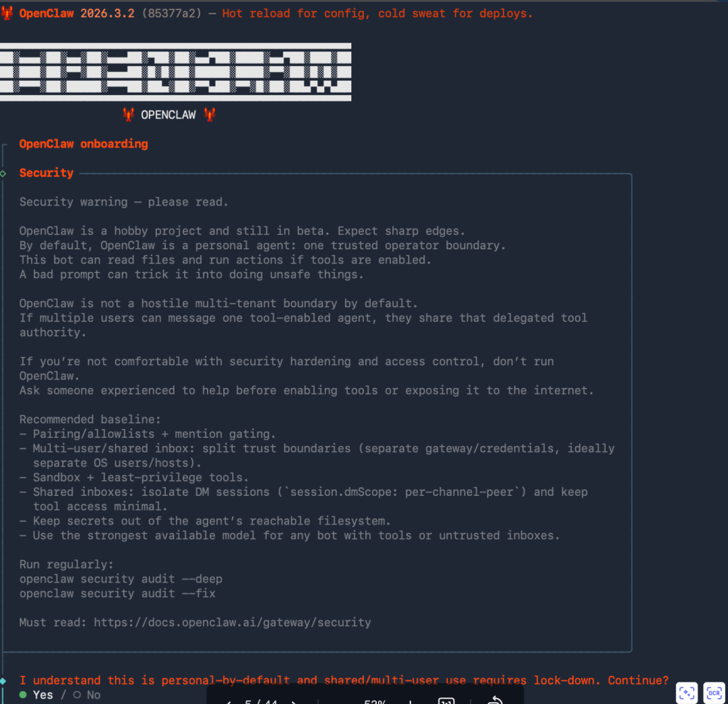728x704 pixels.
Task: Click the OCR text recognition button
Action: [714, 693]
